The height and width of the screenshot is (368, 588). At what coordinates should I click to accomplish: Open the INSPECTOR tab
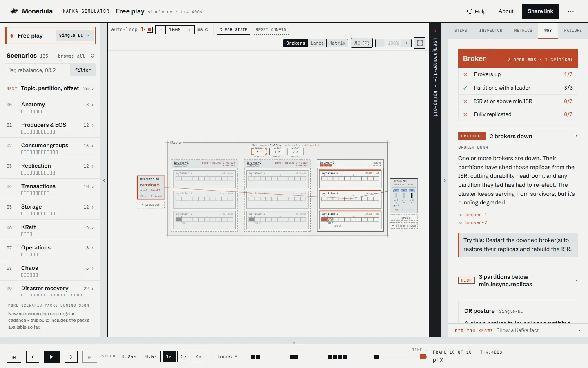coord(491,31)
